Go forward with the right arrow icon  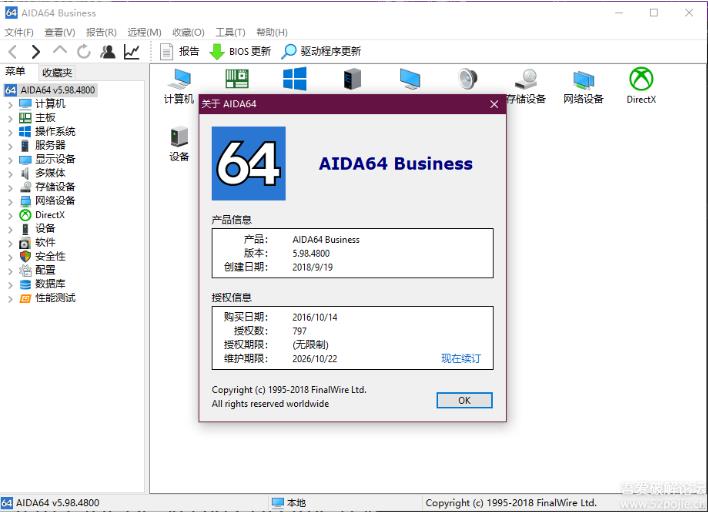tap(36, 52)
